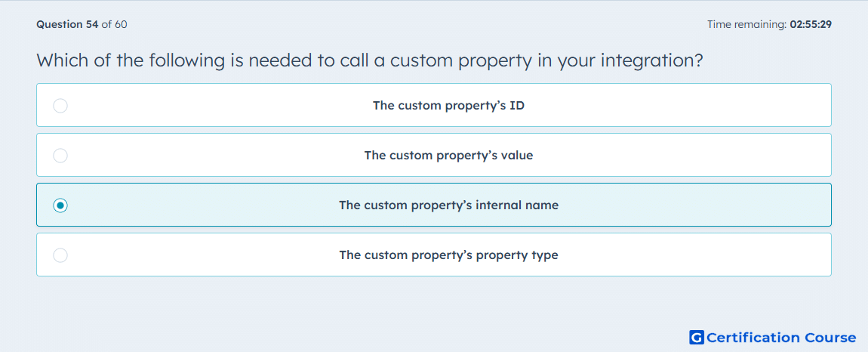Click "The custom property's ID" answer text
Image resolution: width=868 pixels, height=352 pixels.
448,105
